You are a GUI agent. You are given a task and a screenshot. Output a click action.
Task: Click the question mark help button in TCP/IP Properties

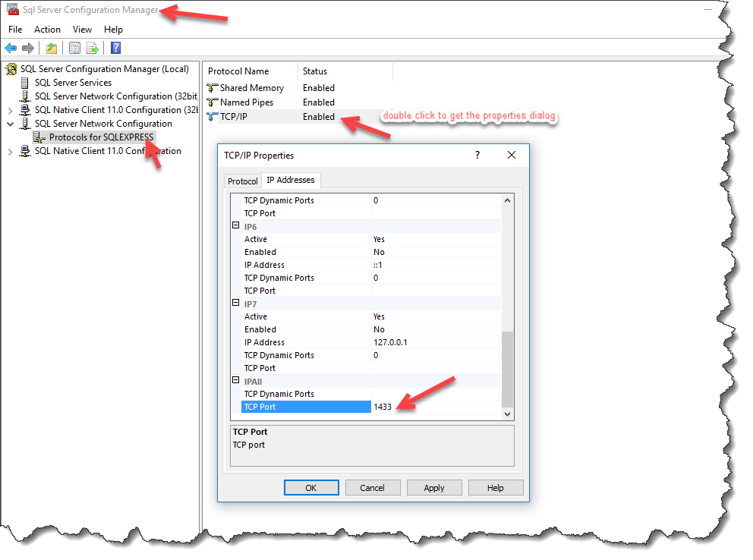[x=477, y=155]
